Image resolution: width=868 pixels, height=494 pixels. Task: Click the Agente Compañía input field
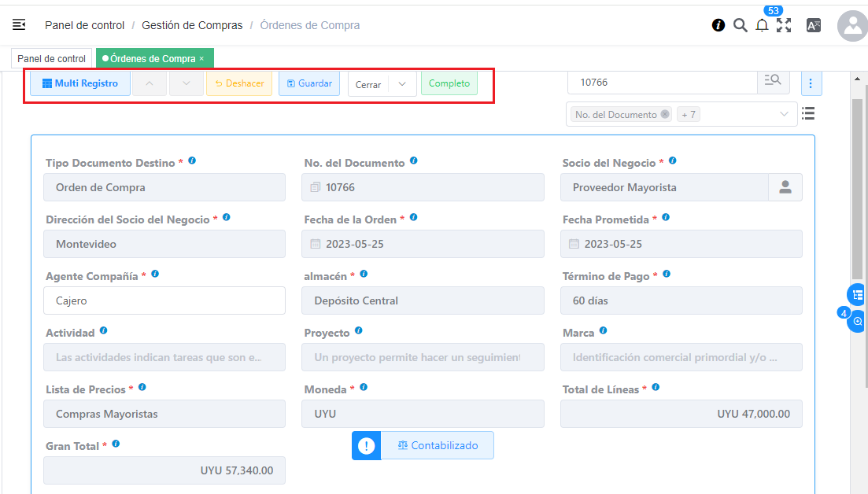point(164,300)
